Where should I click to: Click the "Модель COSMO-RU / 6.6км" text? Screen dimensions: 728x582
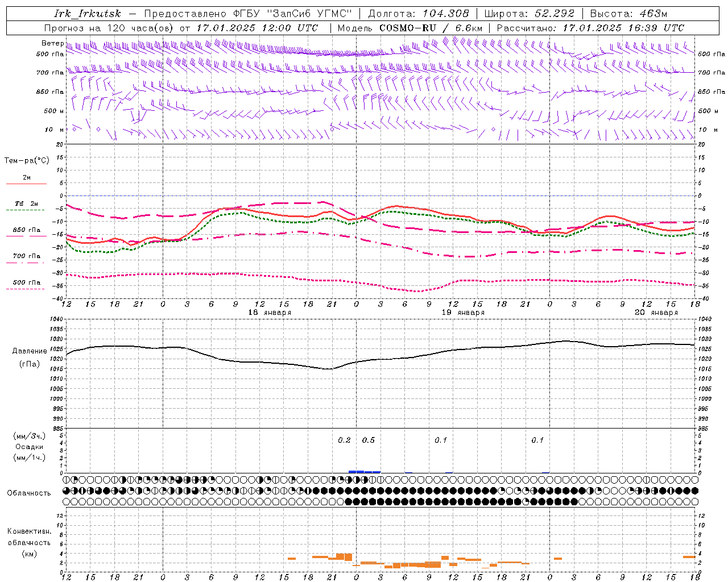(x=410, y=28)
